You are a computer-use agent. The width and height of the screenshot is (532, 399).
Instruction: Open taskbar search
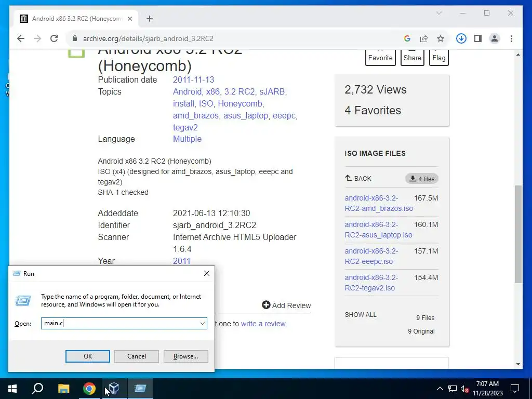pos(37,389)
